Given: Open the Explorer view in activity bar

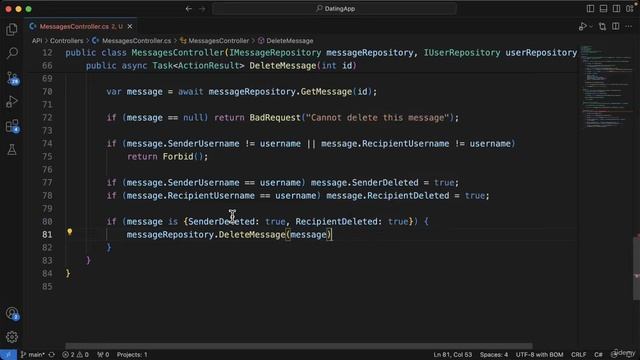Looking at the screenshot, I should tap(12, 29).
